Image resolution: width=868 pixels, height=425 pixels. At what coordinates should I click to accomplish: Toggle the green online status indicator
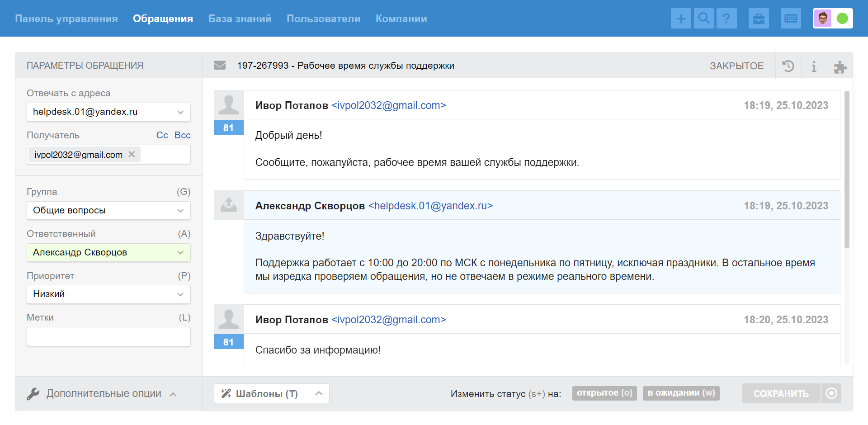[842, 19]
